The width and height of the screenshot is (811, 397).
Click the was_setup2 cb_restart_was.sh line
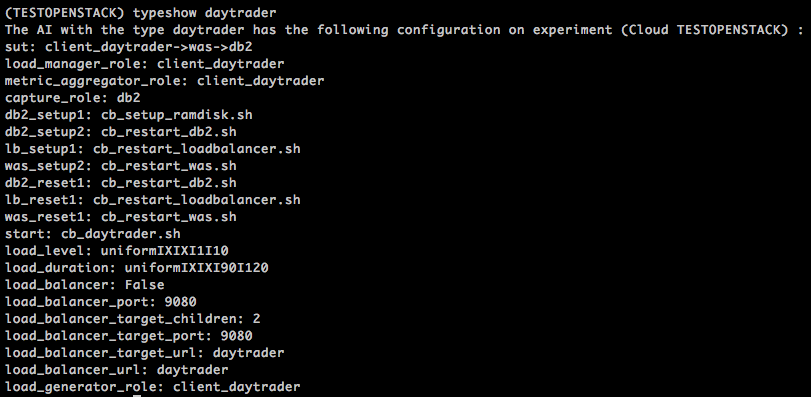point(121,166)
